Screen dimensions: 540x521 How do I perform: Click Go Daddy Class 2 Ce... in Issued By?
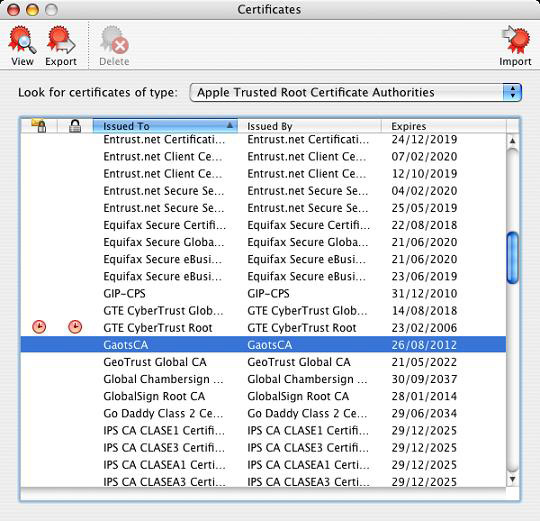click(307, 413)
